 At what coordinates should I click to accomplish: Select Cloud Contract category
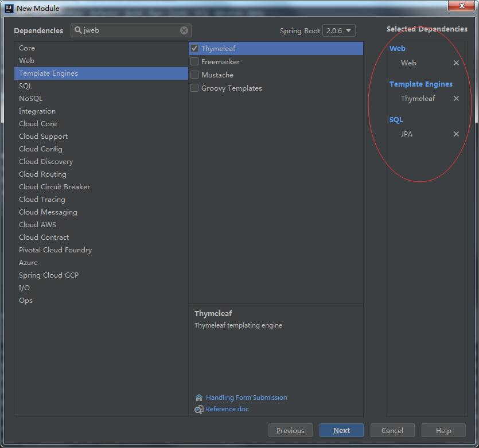coord(101,237)
